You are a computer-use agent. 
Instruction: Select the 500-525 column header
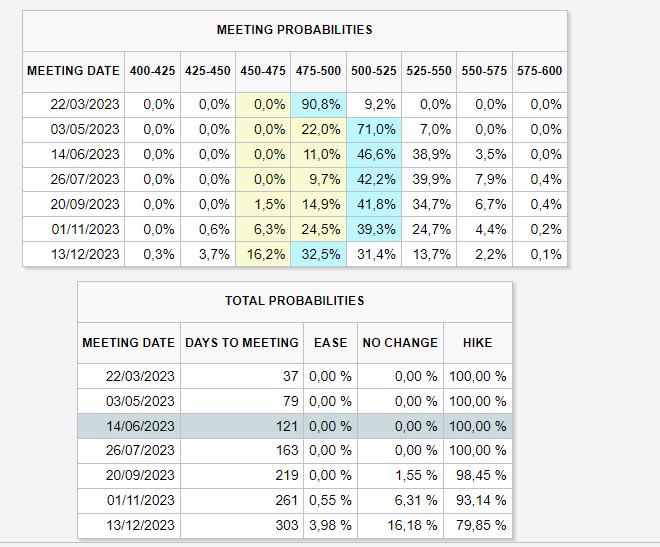click(374, 71)
